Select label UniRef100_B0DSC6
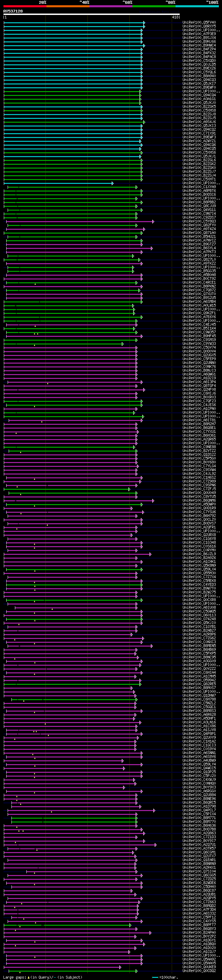This screenshot has height=980, width=222. click(199, 194)
